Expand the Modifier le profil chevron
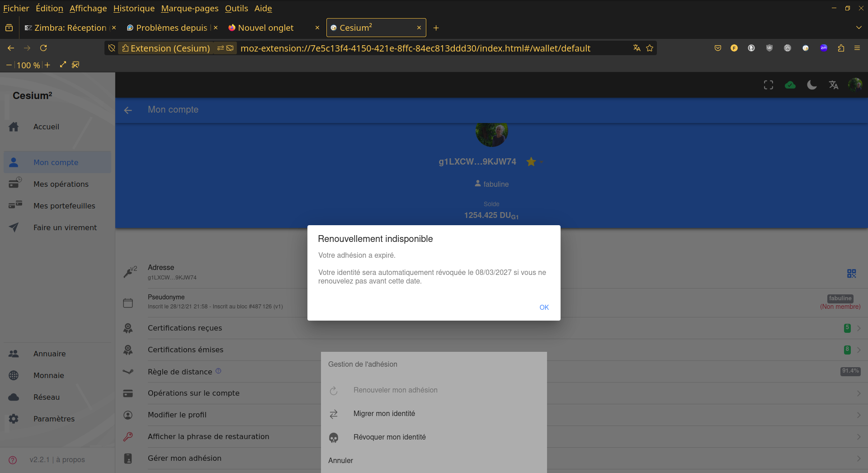Screen dimensions: 868x473 click(x=859, y=415)
